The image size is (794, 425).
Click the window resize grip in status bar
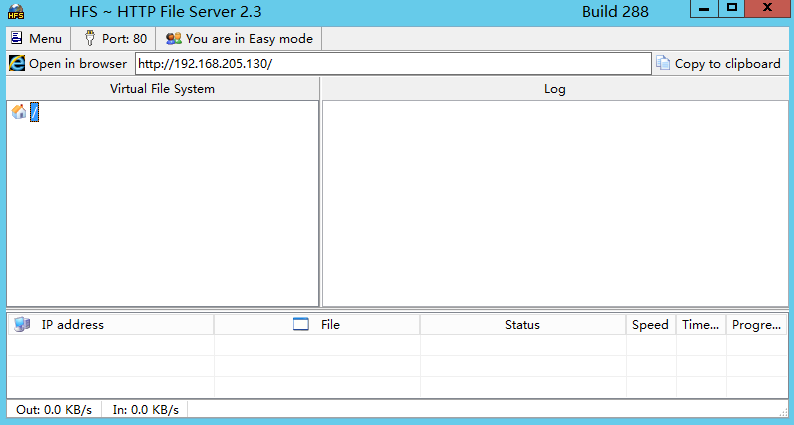783,412
